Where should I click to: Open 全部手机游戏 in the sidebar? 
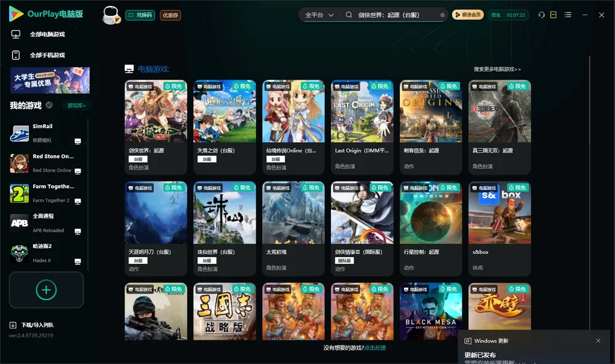[38, 55]
